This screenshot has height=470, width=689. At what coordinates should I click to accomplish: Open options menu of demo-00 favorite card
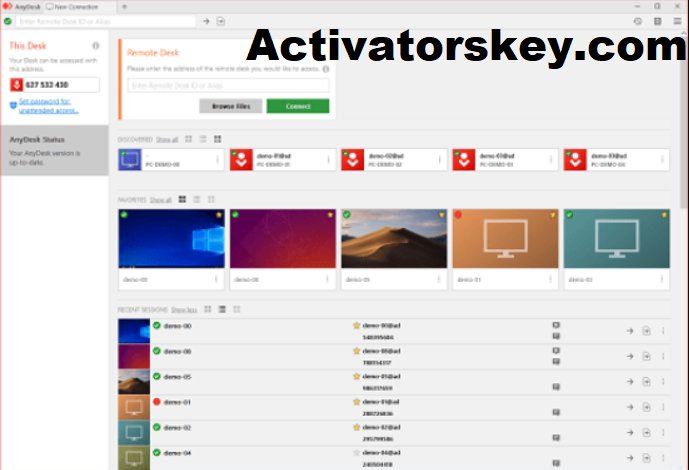pos(216,279)
